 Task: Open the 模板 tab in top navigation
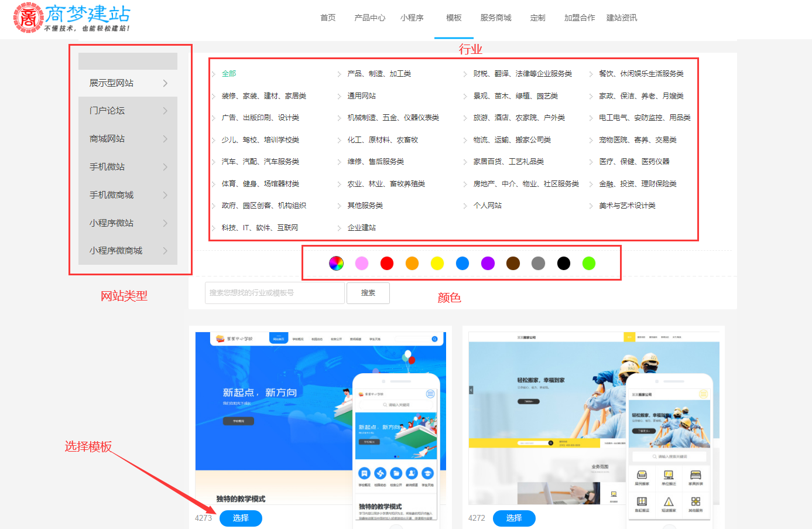click(x=454, y=18)
